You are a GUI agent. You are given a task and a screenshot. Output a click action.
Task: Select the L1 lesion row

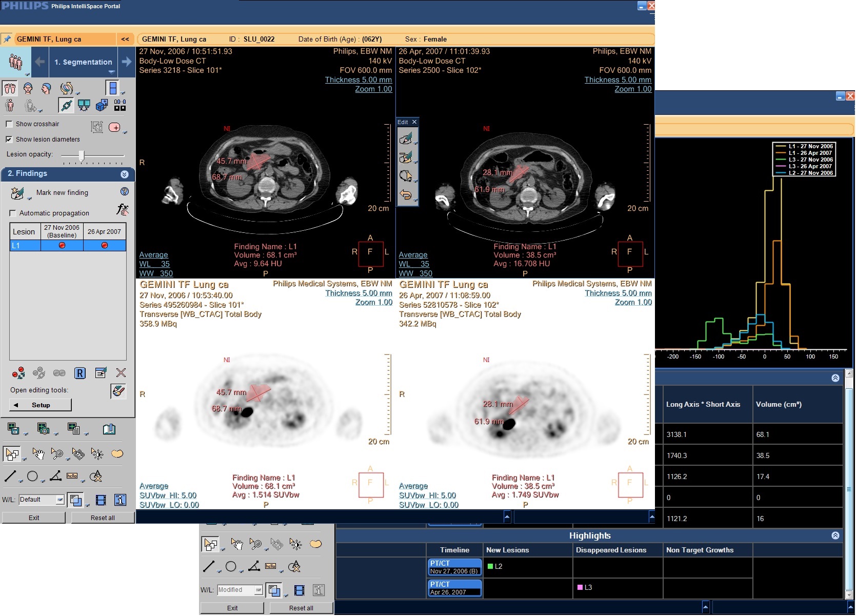click(68, 246)
